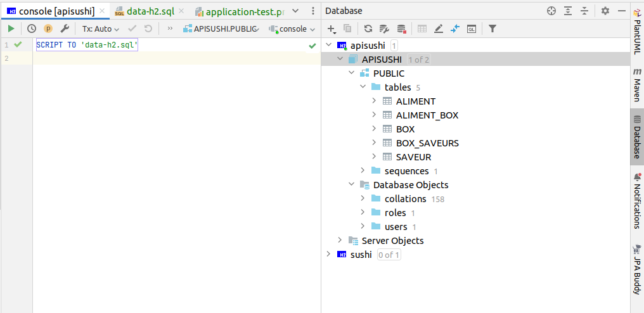
Task: Collapse the PUBLIC schema node
Action: pyautogui.click(x=351, y=73)
